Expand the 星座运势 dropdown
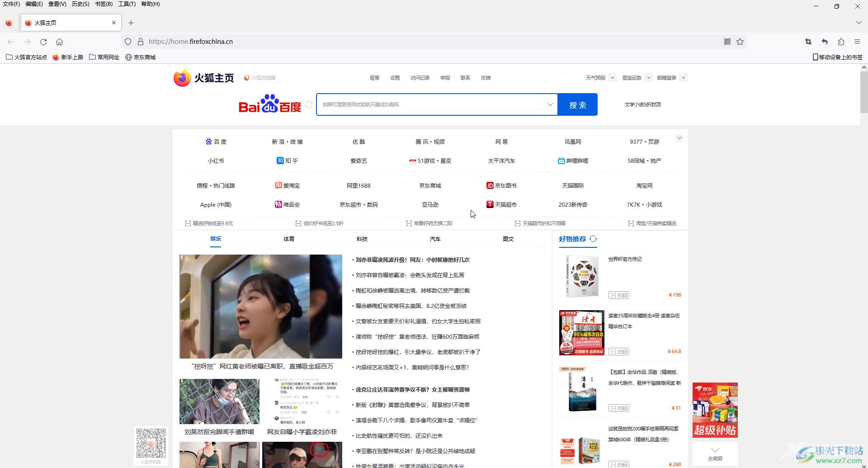Screen dimensions: 868x468 click(x=648, y=78)
